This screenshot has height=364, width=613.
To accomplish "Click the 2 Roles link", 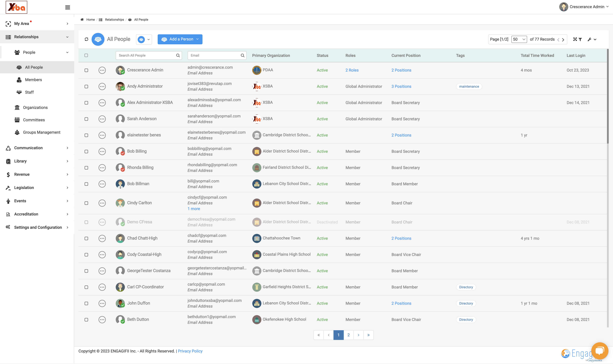I will coord(352,70).
